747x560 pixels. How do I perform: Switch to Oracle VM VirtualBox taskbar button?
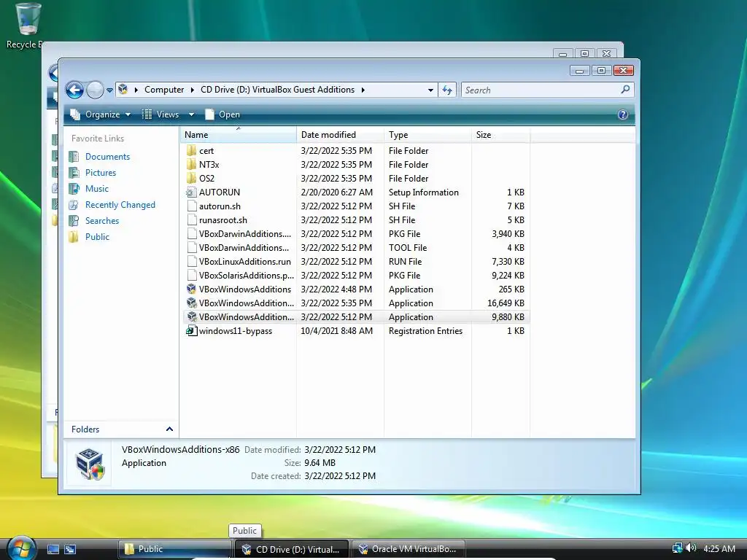tap(408, 549)
